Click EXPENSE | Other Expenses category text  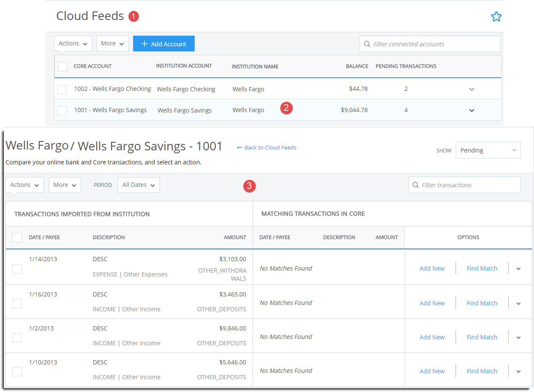[x=130, y=274]
